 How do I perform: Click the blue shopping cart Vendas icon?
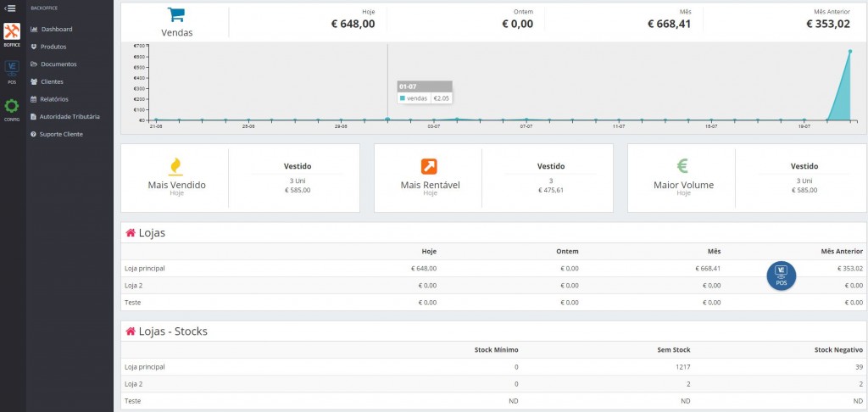point(176,15)
